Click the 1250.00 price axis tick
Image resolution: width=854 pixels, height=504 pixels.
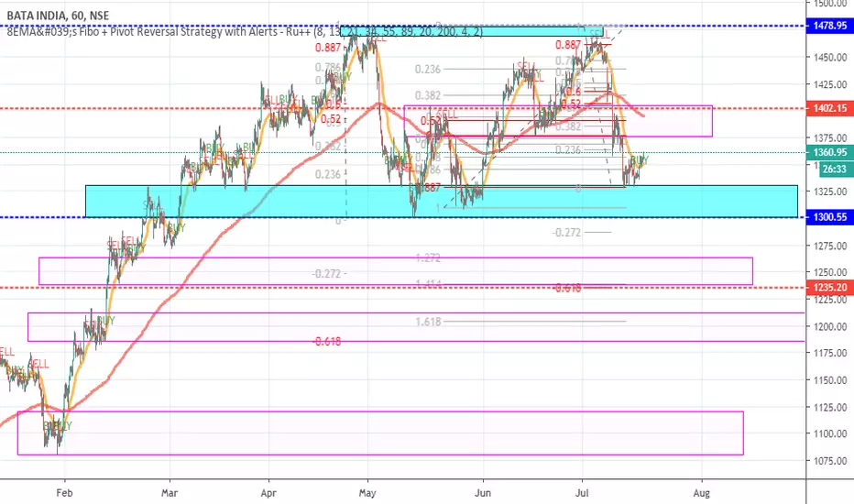click(x=830, y=272)
